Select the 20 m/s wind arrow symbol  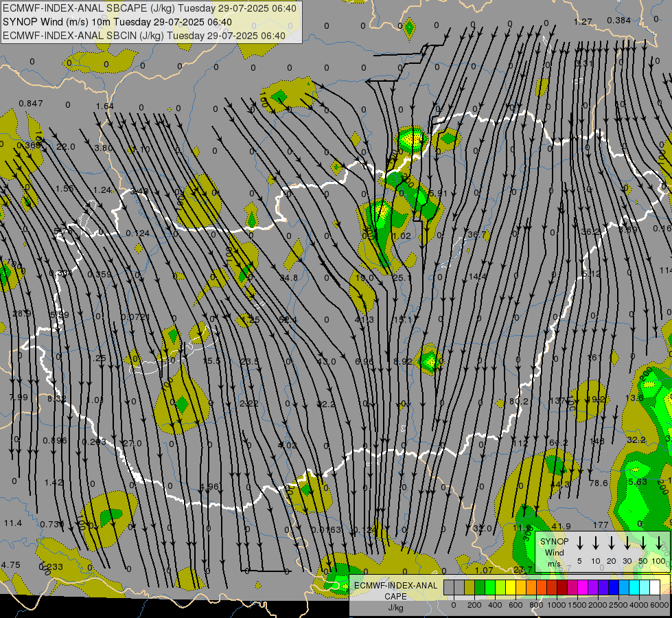(x=612, y=543)
